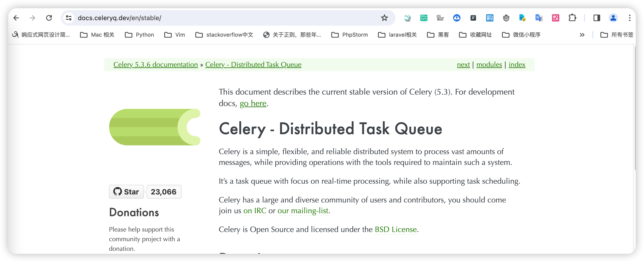Viewport: 644px width, 262px height.
Task: Open the general index link
Action: pos(517,65)
